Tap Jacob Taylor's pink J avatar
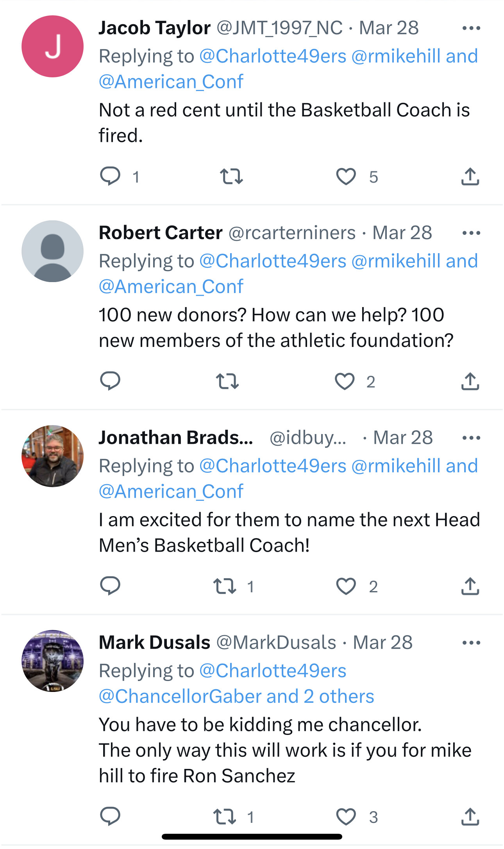Viewport: 504px width, 849px height. 52,46
